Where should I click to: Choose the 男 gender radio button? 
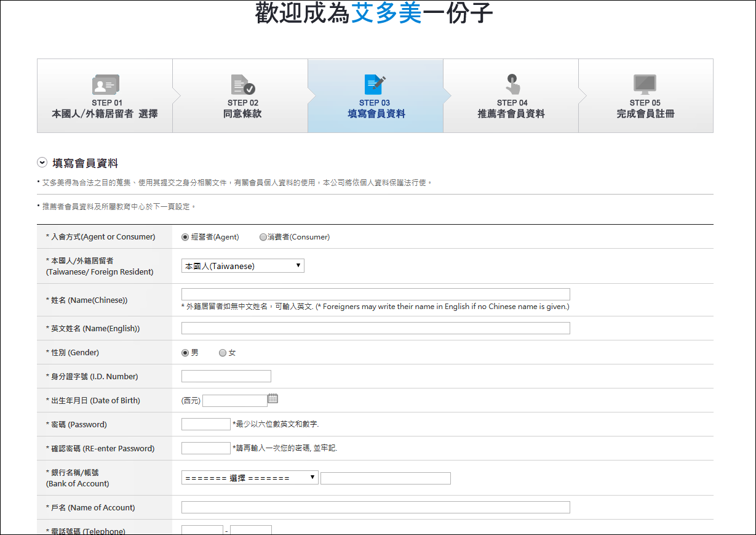tap(185, 353)
